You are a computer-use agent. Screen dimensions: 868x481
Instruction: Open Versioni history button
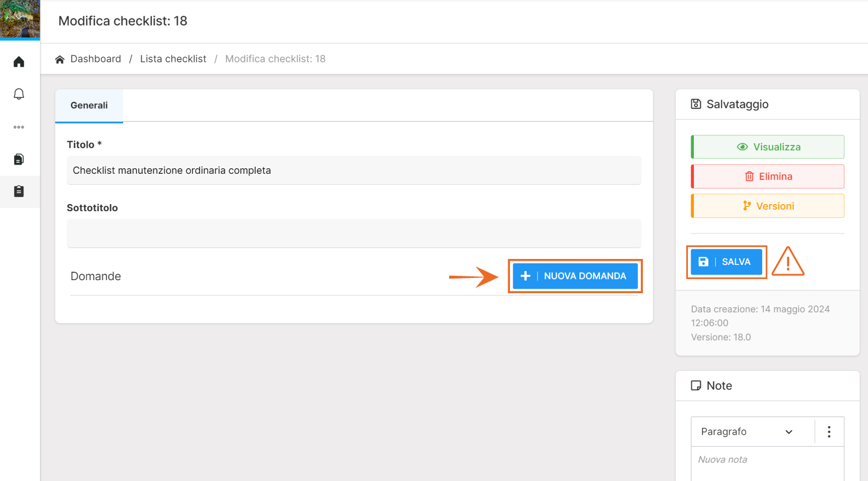[x=768, y=206]
